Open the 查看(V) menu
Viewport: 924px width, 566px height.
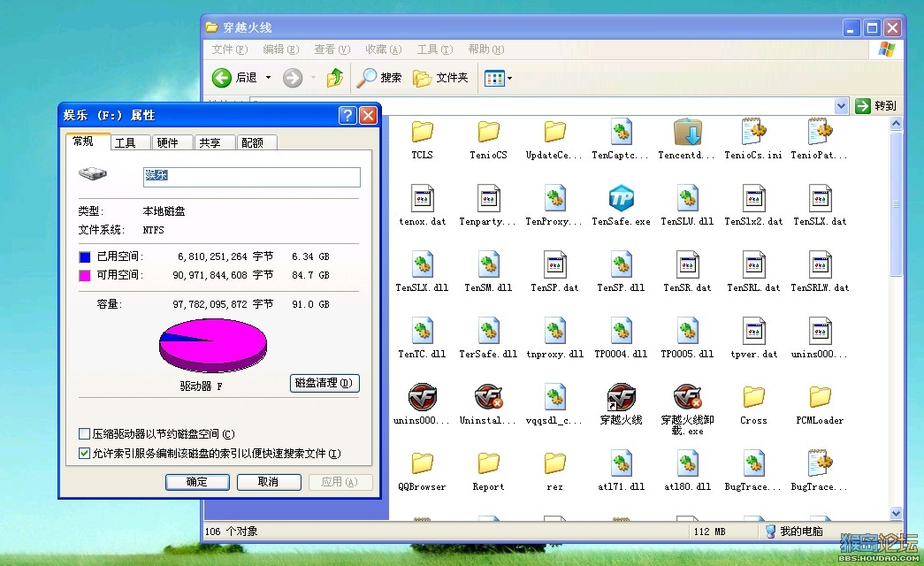click(332, 50)
